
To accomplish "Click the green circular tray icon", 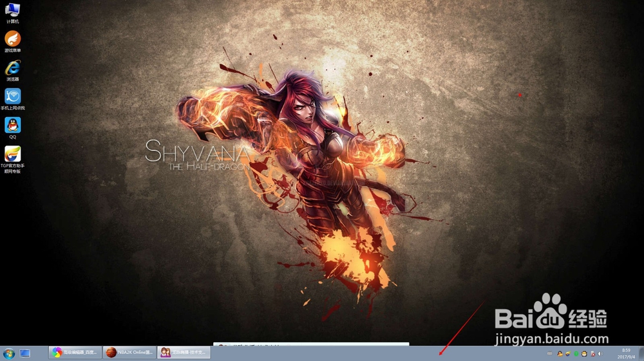I will 576,354.
